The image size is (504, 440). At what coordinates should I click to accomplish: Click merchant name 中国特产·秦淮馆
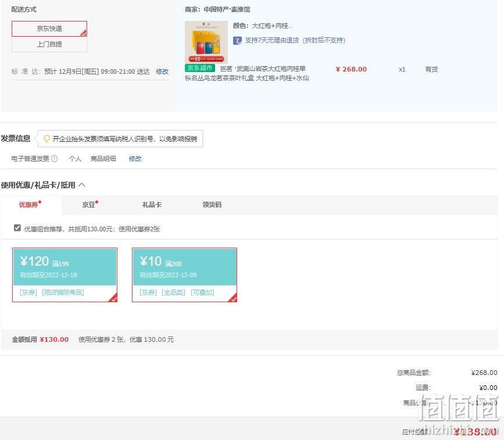(227, 9)
